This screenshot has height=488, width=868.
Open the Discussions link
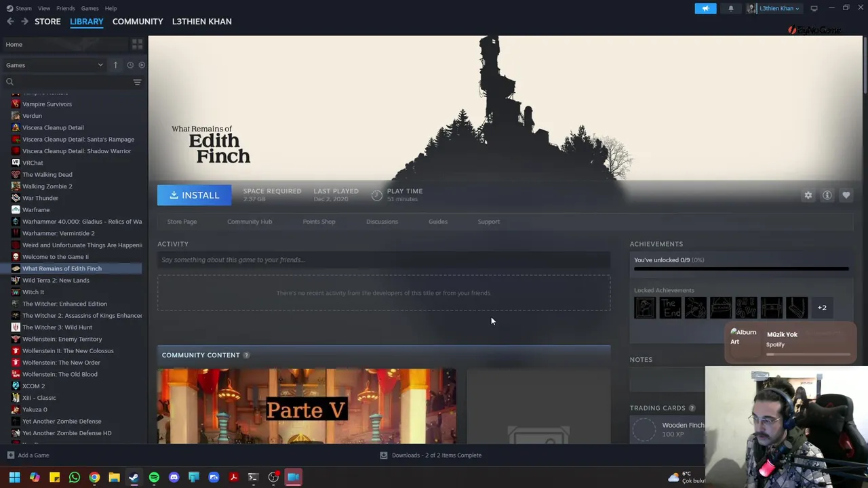(x=382, y=222)
